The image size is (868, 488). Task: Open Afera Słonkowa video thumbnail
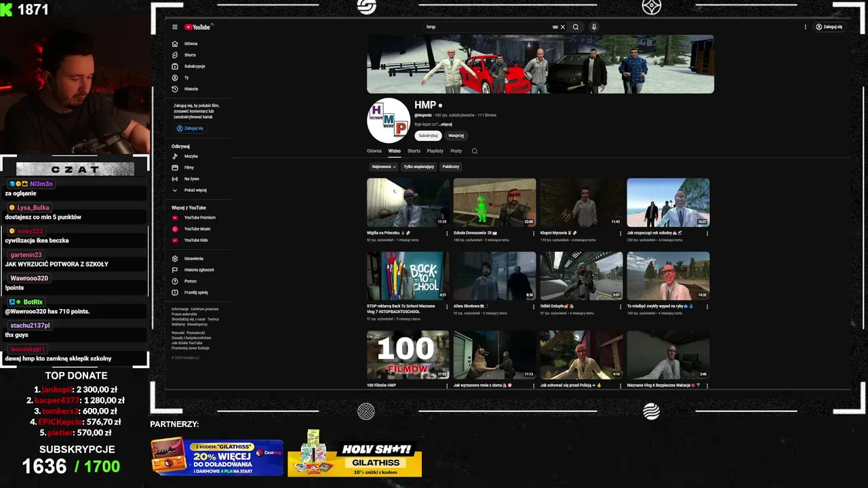coord(495,276)
